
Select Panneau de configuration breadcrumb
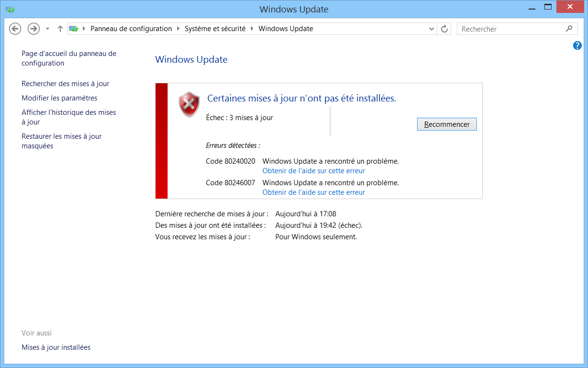(131, 29)
